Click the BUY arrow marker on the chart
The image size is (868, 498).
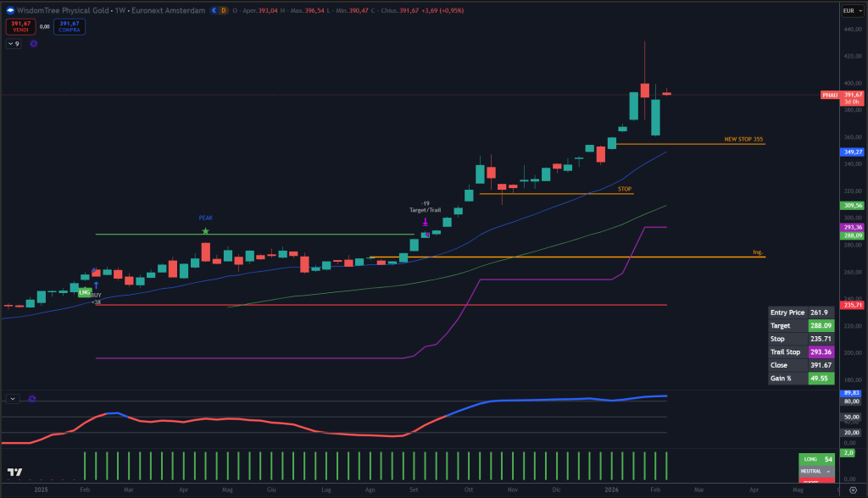tap(97, 285)
